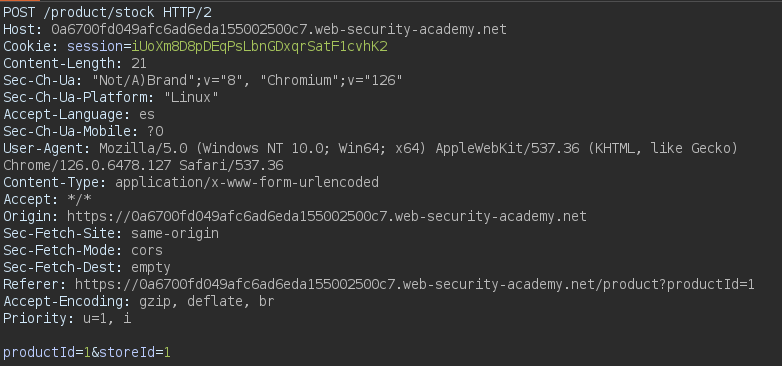782x366 pixels.
Task: Click the Accept-Language value es
Action: (x=147, y=114)
